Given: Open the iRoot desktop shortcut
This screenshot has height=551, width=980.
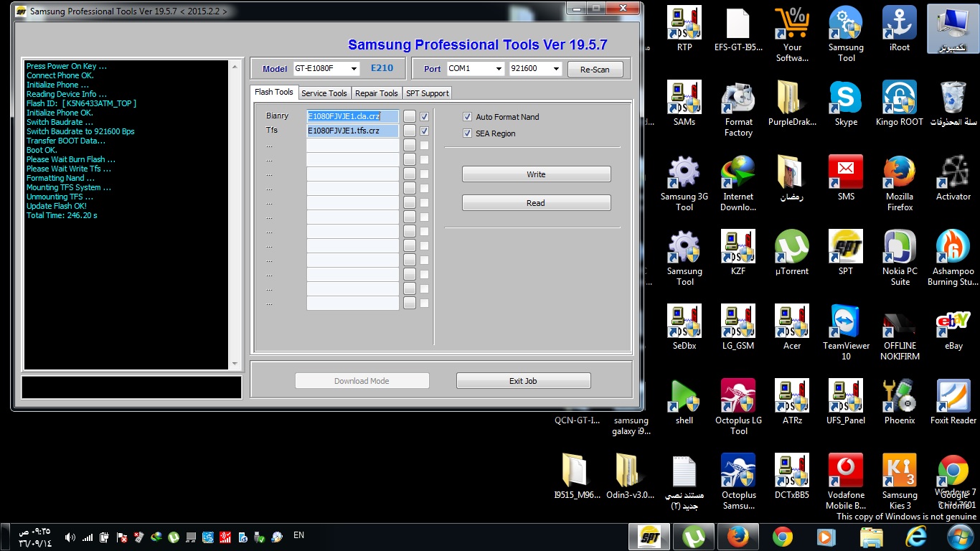Looking at the screenshot, I should (900, 29).
